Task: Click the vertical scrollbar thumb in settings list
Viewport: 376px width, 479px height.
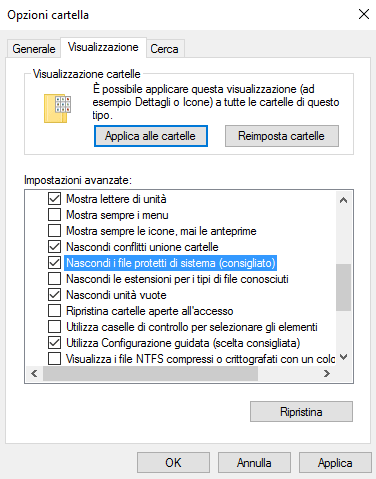Action: [343, 287]
